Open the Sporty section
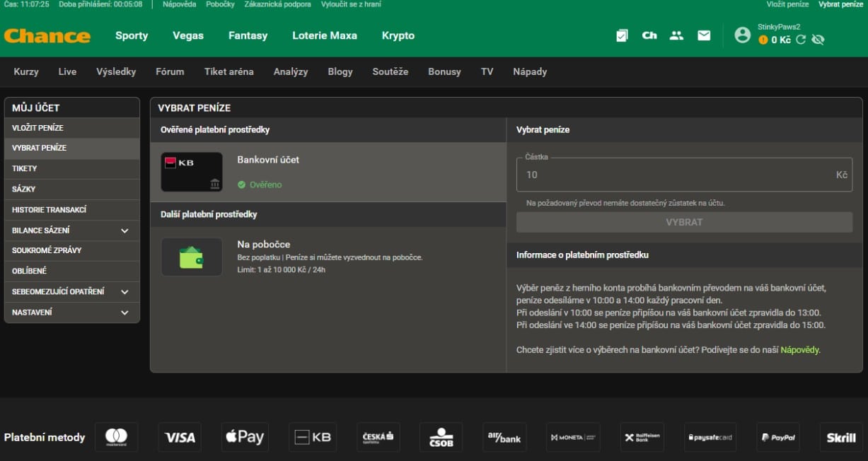The image size is (868, 461). click(132, 35)
